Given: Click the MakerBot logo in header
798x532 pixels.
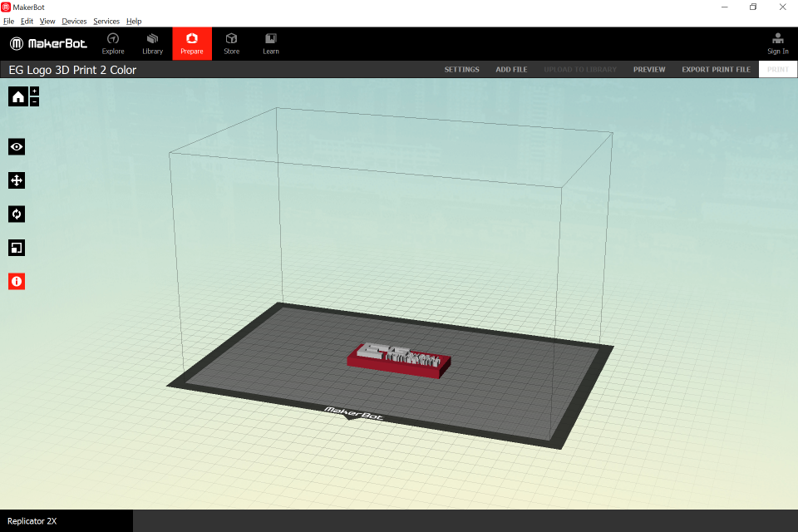Looking at the screenshot, I should [x=48, y=44].
